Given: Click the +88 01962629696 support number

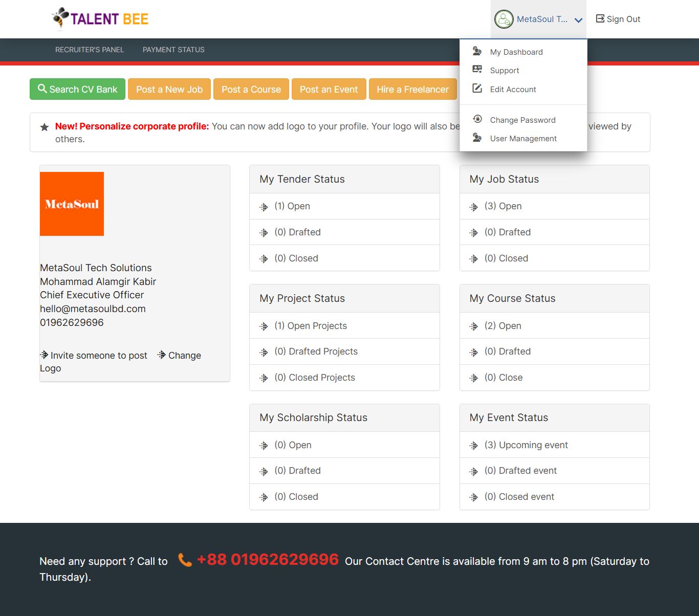Looking at the screenshot, I should point(268,559).
